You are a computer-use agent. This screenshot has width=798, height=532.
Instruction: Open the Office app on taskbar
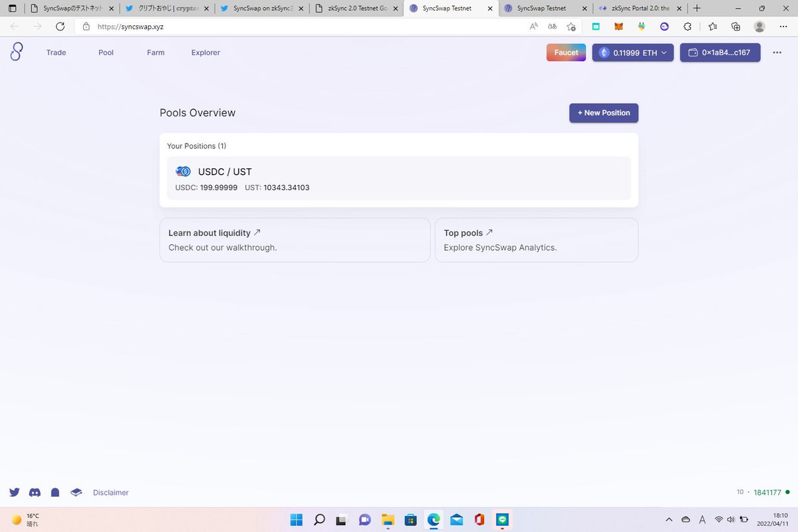point(479,519)
